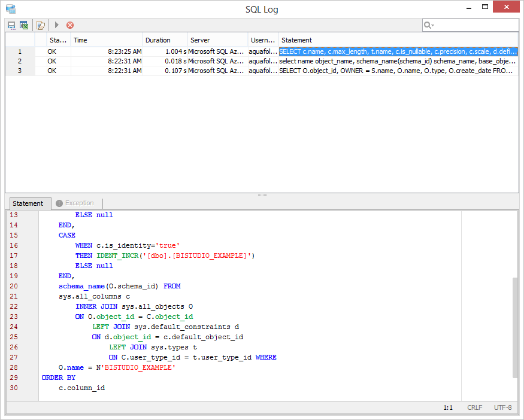The image size is (524, 420).
Task: Click the CRLF line ending indicator
Action: pyautogui.click(x=474, y=407)
